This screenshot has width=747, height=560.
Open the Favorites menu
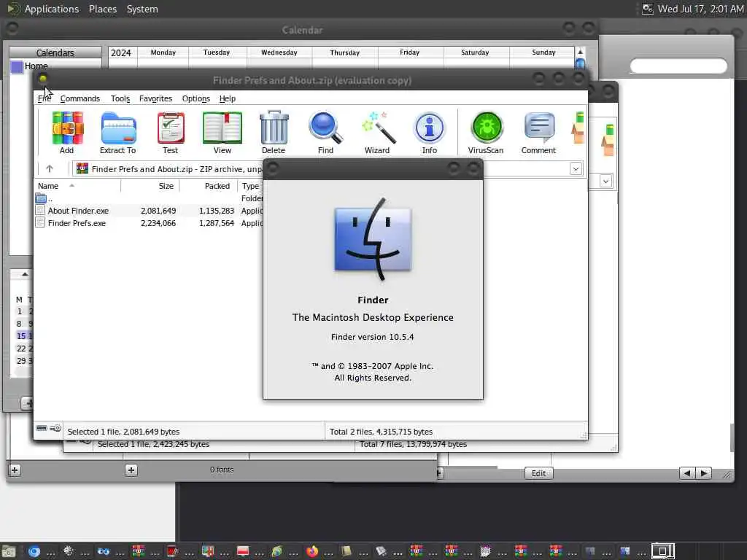click(155, 98)
